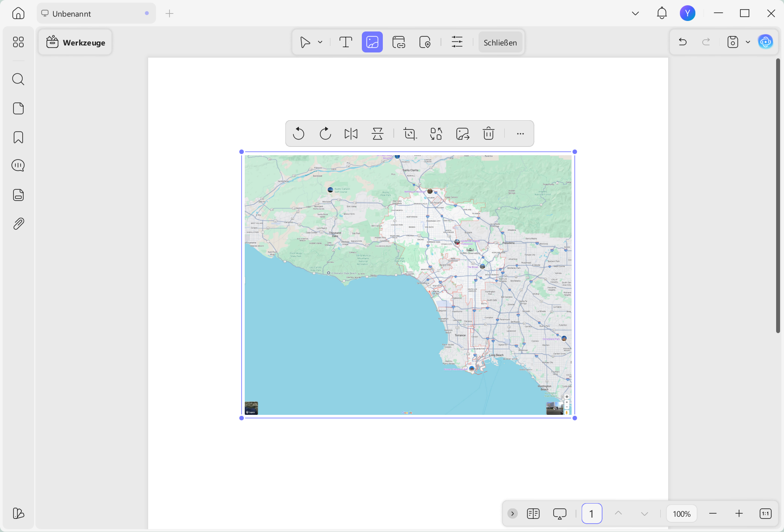
Task: Expand the selection tool dropdown arrow
Action: [320, 42]
